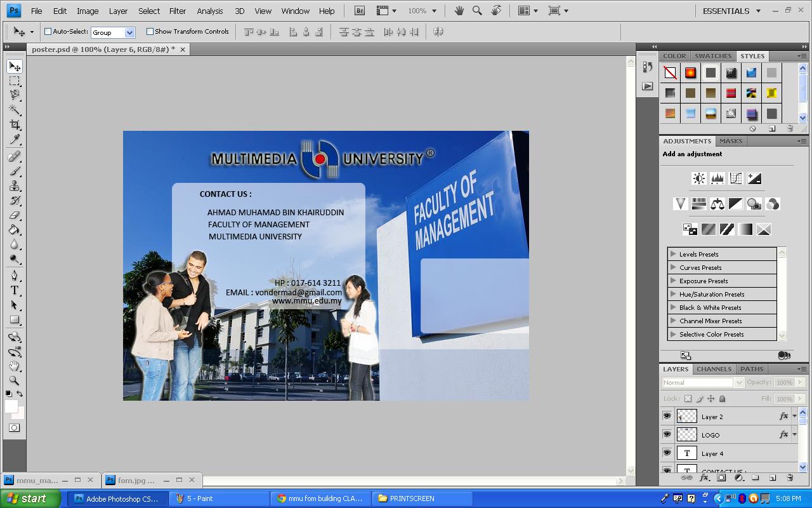
Task: Toggle lock transparent pixels button
Action: [x=688, y=399]
